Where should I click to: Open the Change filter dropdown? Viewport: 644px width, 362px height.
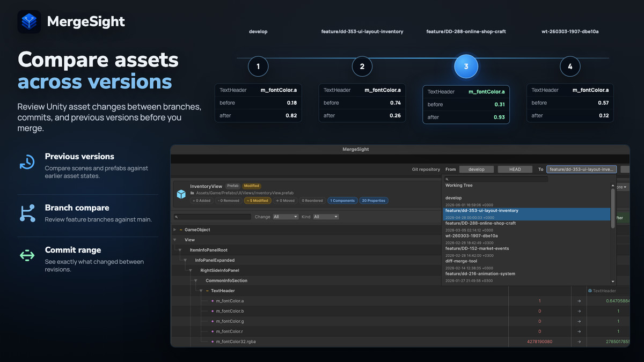[x=285, y=217]
